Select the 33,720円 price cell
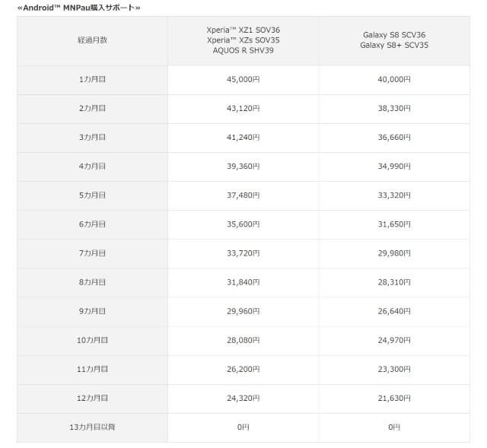 point(243,253)
